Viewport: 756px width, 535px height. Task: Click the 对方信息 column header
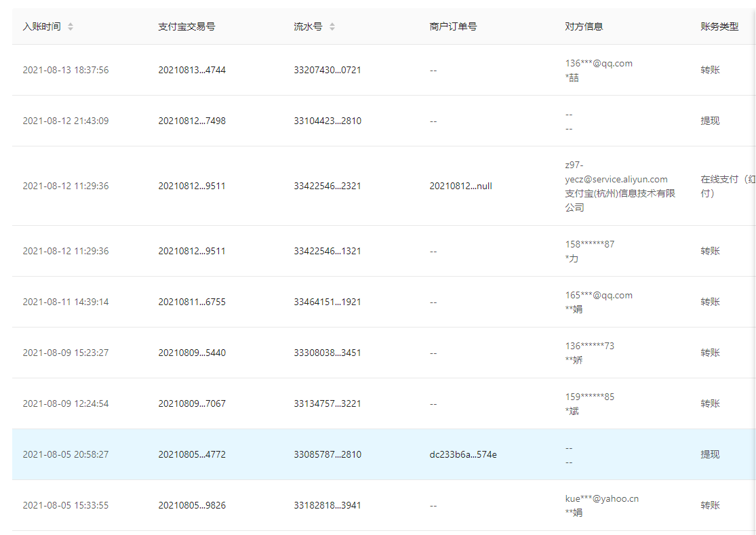click(584, 27)
